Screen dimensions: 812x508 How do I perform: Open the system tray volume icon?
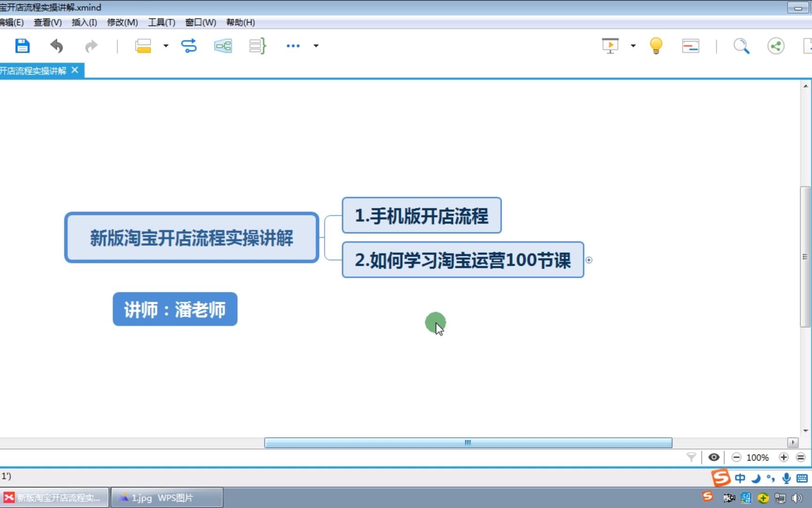(x=797, y=498)
